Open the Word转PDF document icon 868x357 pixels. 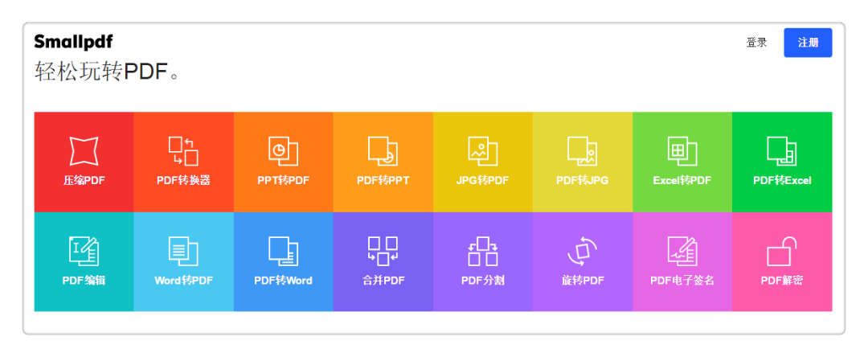[x=183, y=251]
